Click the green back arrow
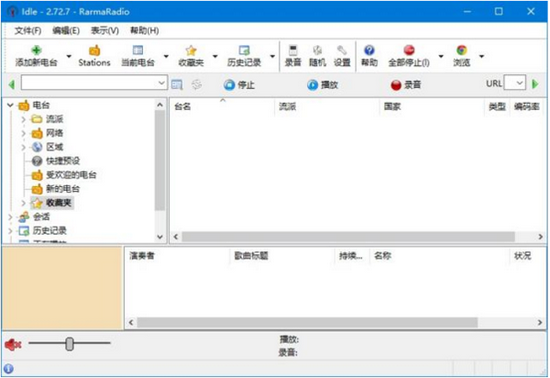 coord(12,84)
